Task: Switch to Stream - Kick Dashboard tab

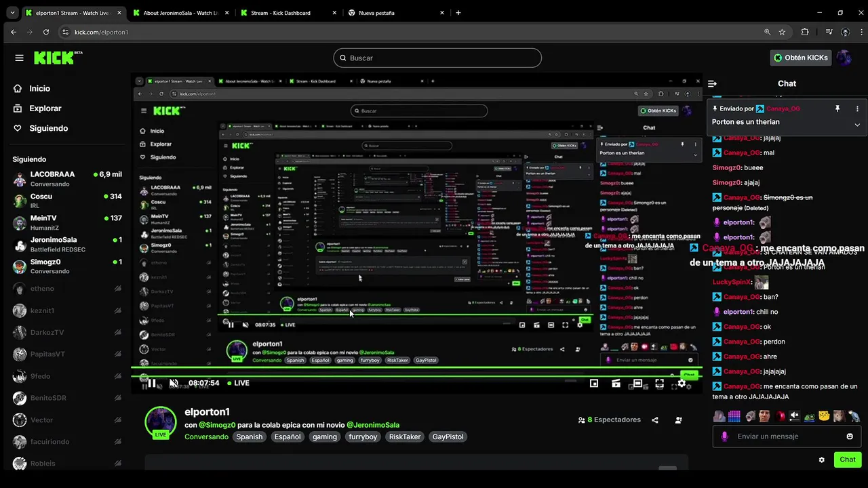Action: pos(290,13)
